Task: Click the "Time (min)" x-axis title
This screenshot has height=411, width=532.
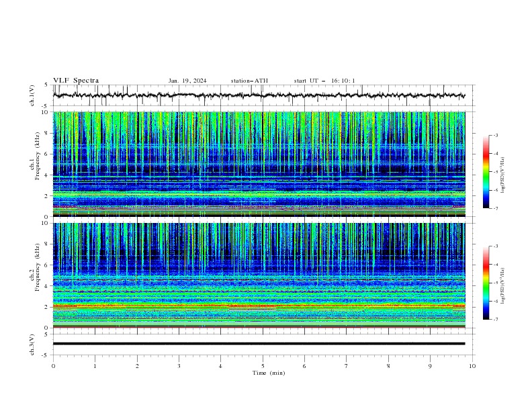Action: [269, 373]
